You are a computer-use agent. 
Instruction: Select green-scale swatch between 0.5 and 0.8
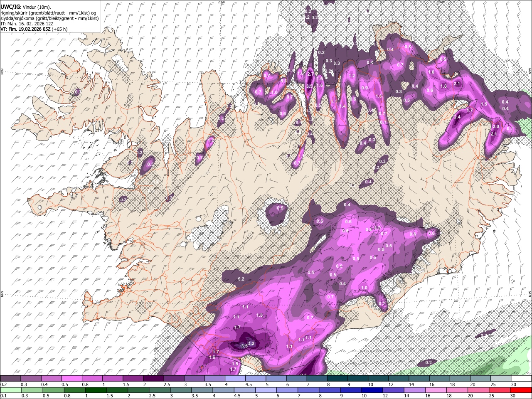(x=53, y=390)
